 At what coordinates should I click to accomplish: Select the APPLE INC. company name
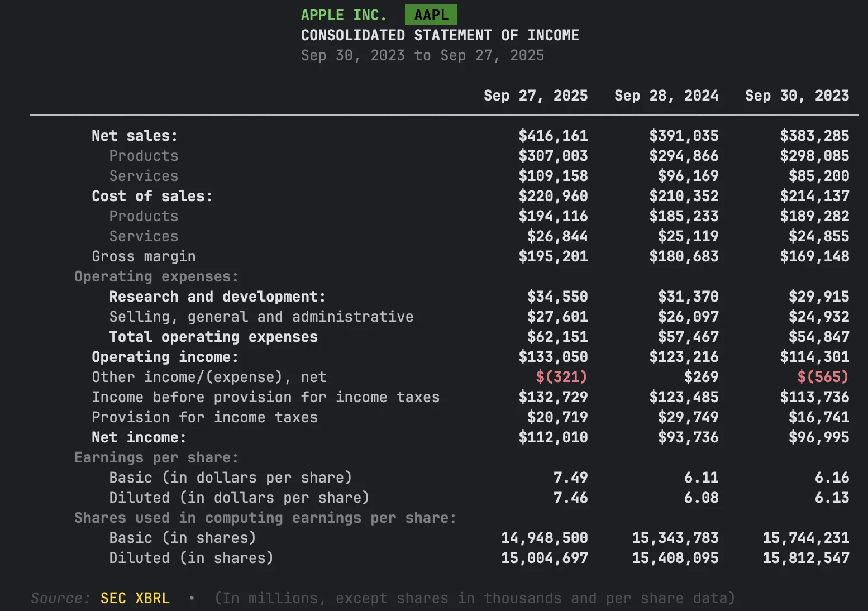344,15
